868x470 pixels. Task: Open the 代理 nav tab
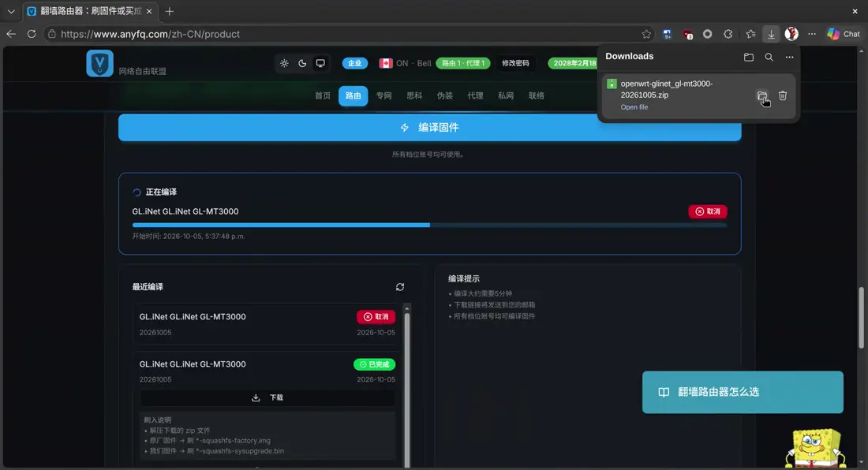(475, 95)
